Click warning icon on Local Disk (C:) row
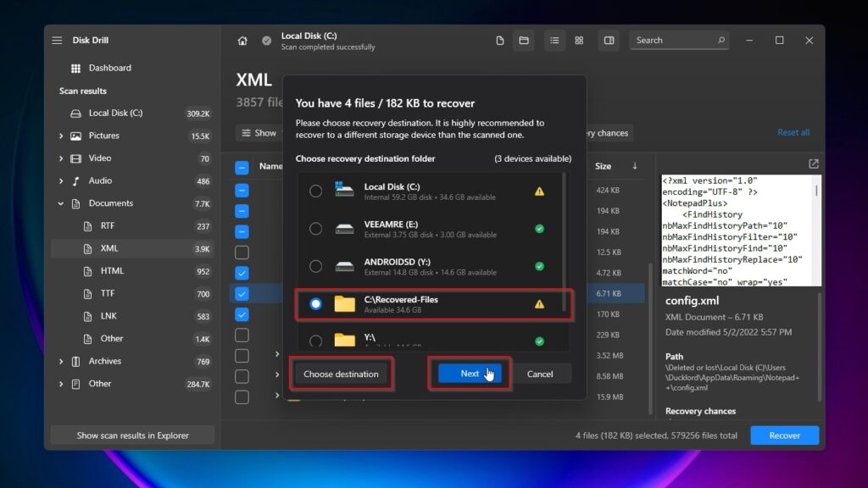The height and width of the screenshot is (488, 868). pos(539,191)
